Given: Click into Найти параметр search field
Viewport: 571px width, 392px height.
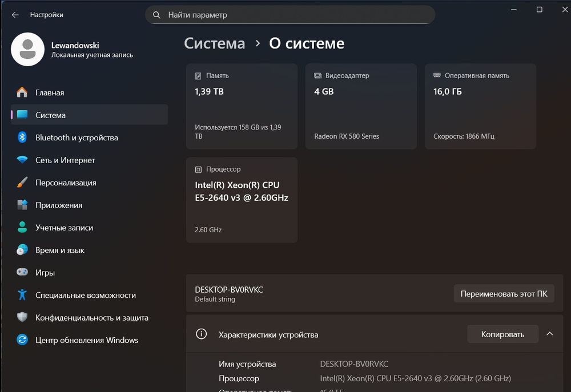Looking at the screenshot, I should tap(290, 15).
